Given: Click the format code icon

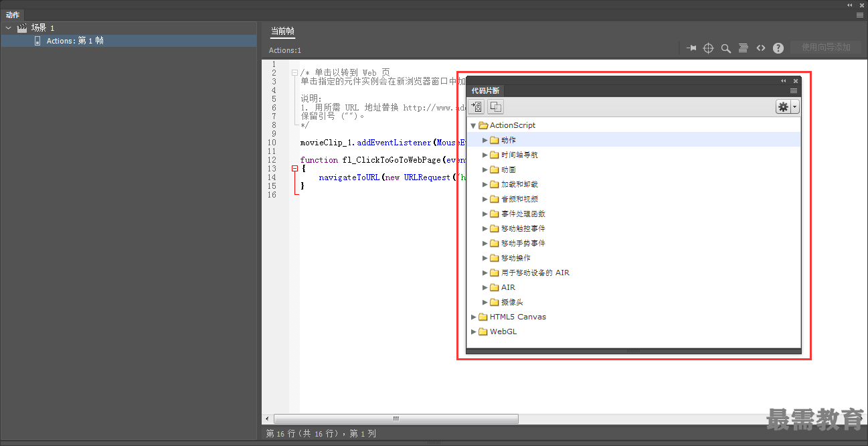Looking at the screenshot, I should [744, 48].
